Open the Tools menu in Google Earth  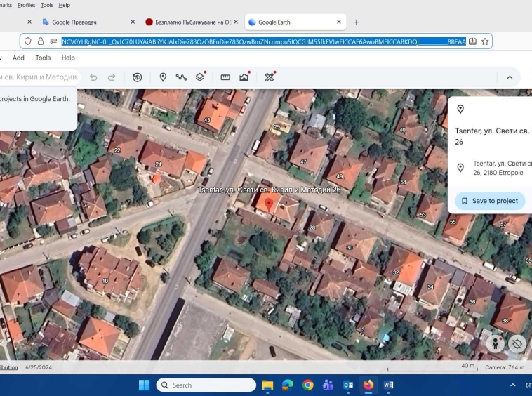43,58
